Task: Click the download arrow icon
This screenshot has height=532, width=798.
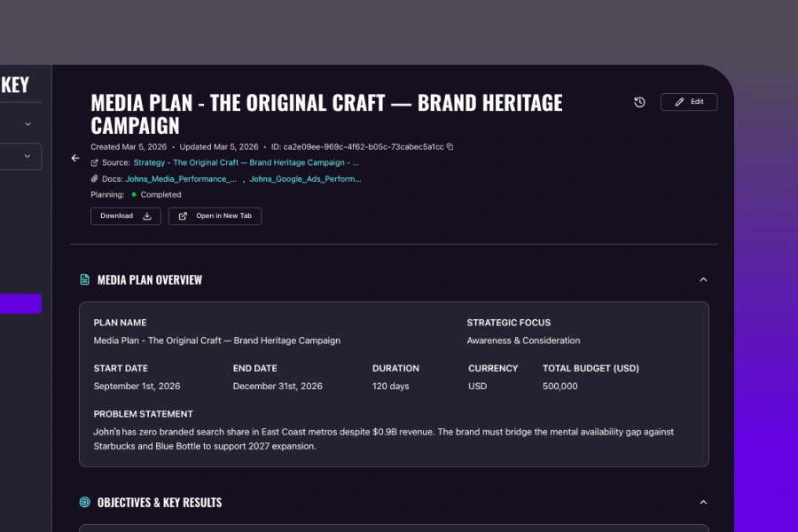Action: point(147,215)
